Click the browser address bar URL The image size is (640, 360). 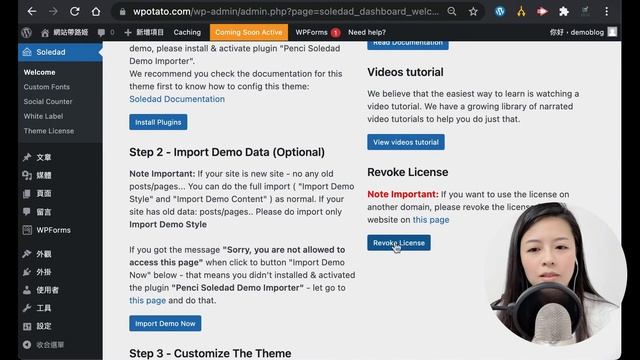pyautogui.click(x=286, y=11)
